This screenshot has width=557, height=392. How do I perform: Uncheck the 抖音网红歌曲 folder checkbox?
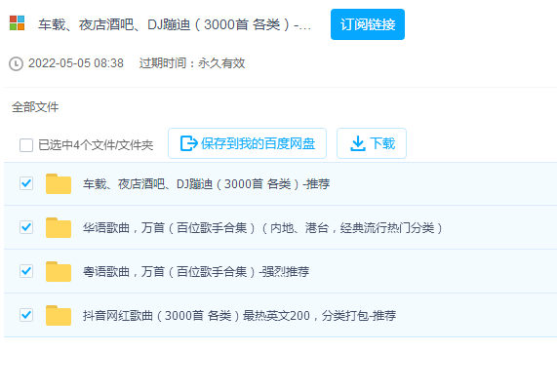pos(26,315)
